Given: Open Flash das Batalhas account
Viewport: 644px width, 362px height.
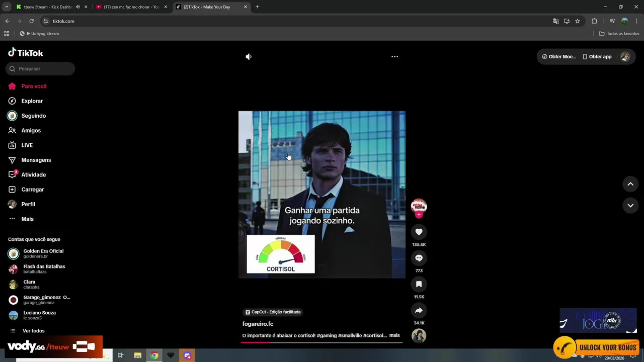Looking at the screenshot, I should tap(40, 269).
